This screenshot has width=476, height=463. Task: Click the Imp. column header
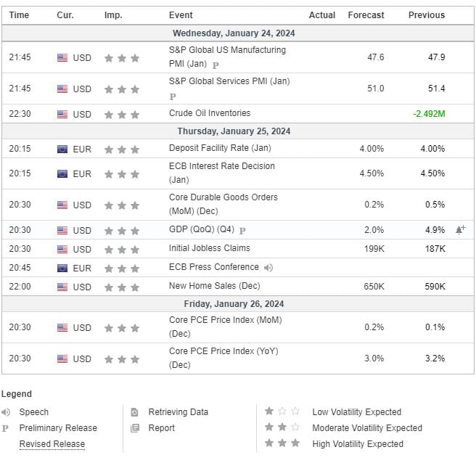click(x=113, y=15)
